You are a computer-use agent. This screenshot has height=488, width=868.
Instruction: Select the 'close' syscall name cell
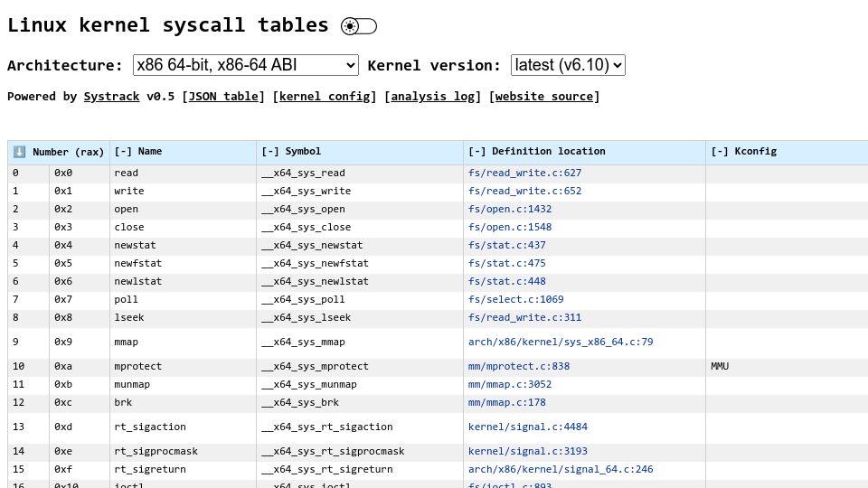click(183, 228)
